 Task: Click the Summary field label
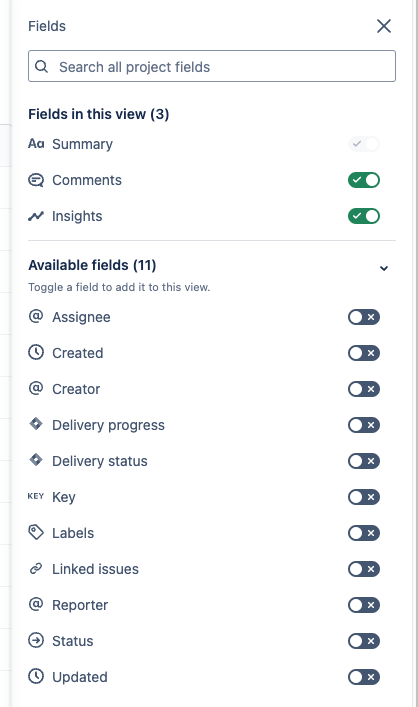click(x=83, y=144)
